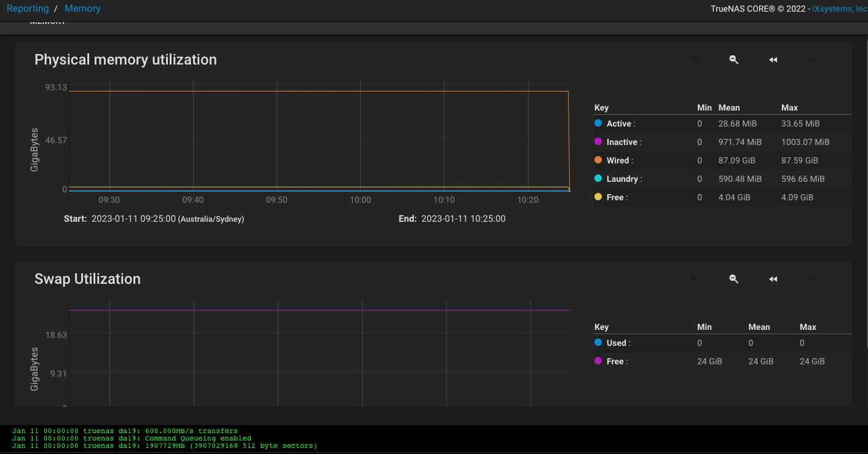Click the 09:40 time axis label
The height and width of the screenshot is (454, 868).
(193, 200)
